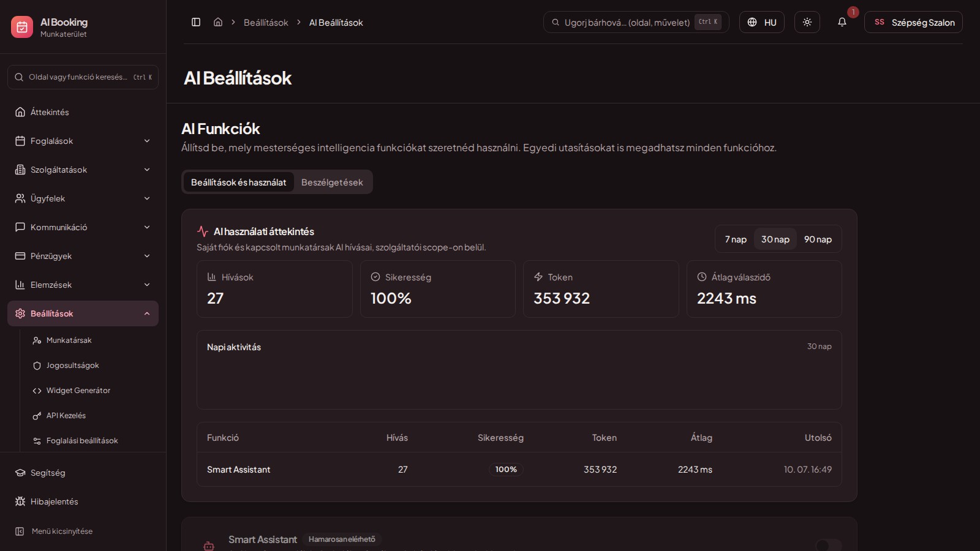Image resolution: width=980 pixels, height=551 pixels.
Task: Click the Áttekintés home icon in sidebar
Action: (20, 112)
